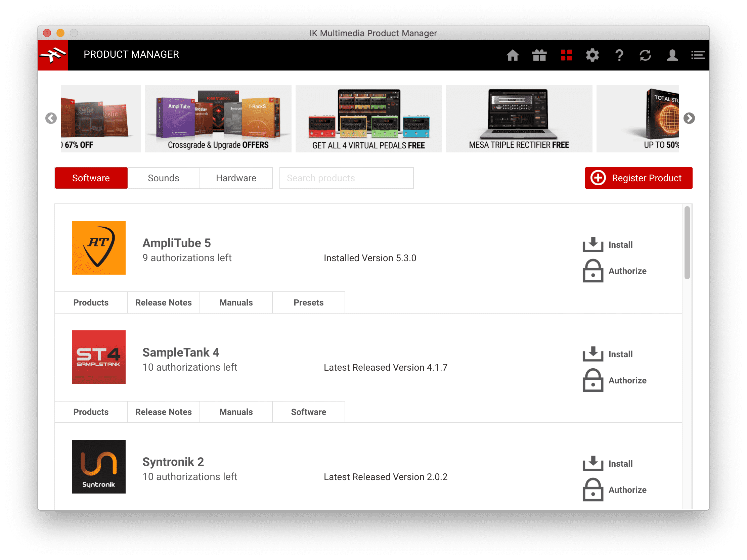Click the product list vertical scrollbar
The width and height of the screenshot is (747, 560).
click(x=687, y=243)
